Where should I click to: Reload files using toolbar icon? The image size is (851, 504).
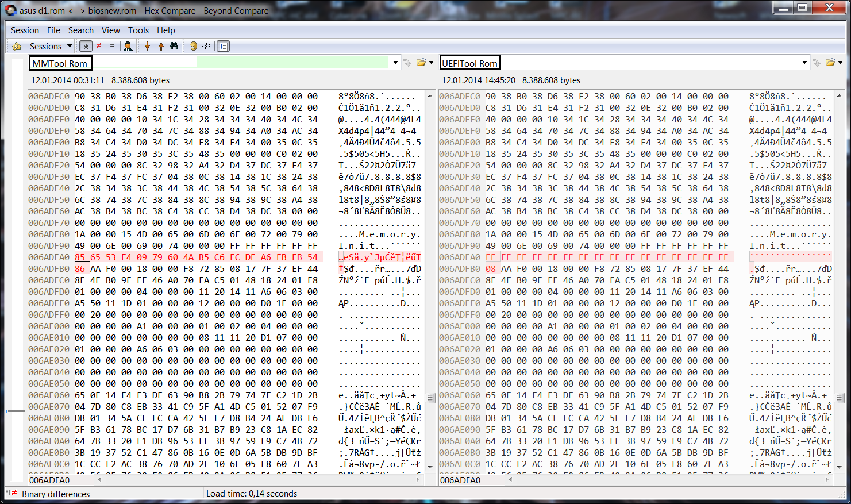coord(206,46)
